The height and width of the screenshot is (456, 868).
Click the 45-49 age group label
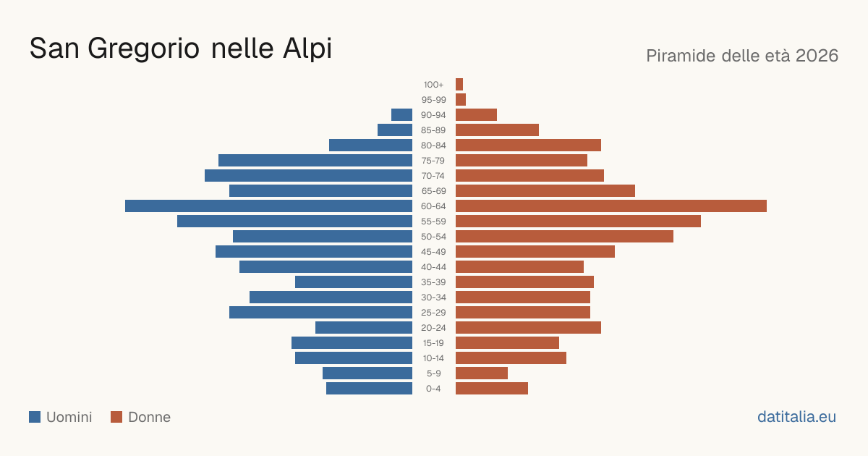(434, 252)
